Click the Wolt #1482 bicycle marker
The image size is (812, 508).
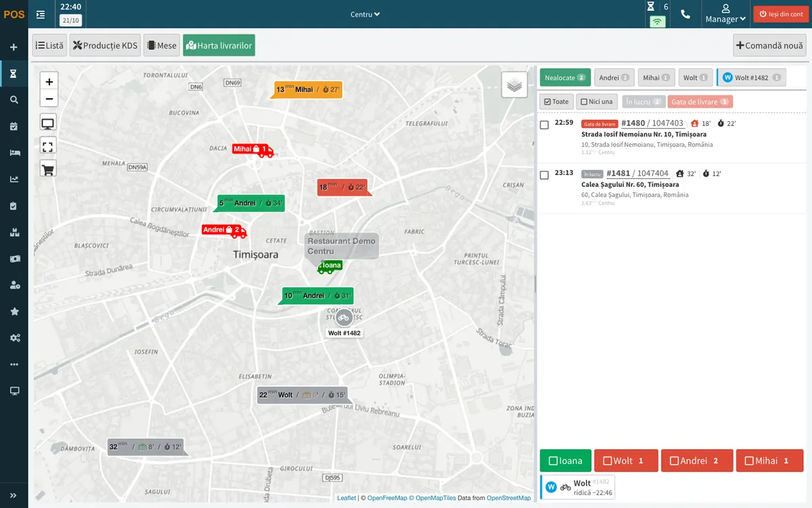point(344,317)
